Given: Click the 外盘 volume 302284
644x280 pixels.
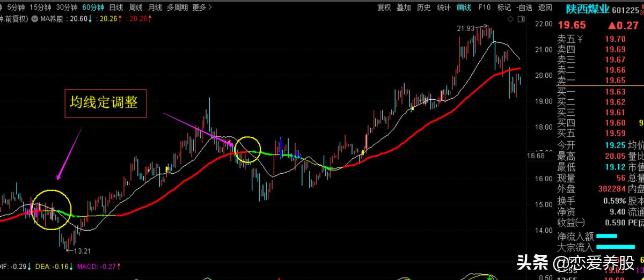Looking at the screenshot, I should 611,189.
